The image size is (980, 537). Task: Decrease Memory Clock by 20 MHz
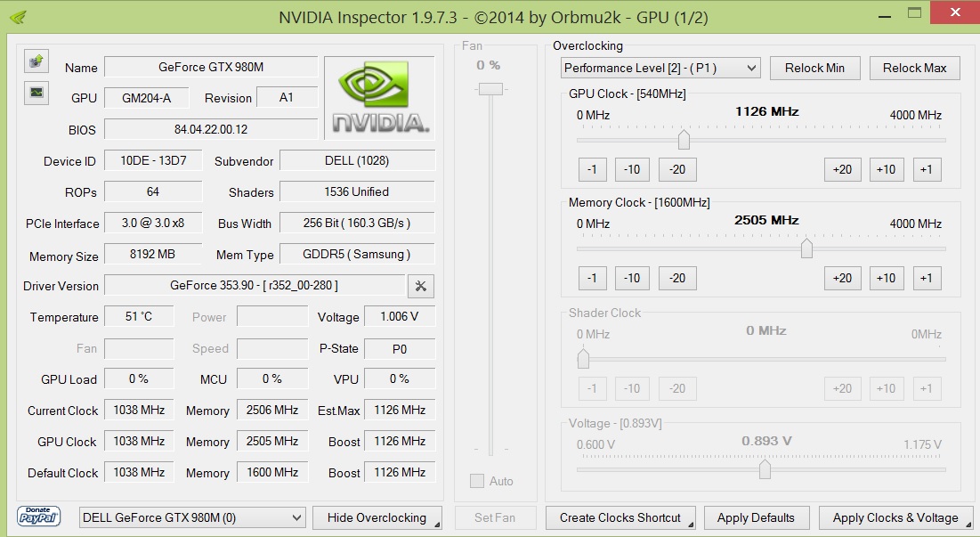tap(677, 278)
